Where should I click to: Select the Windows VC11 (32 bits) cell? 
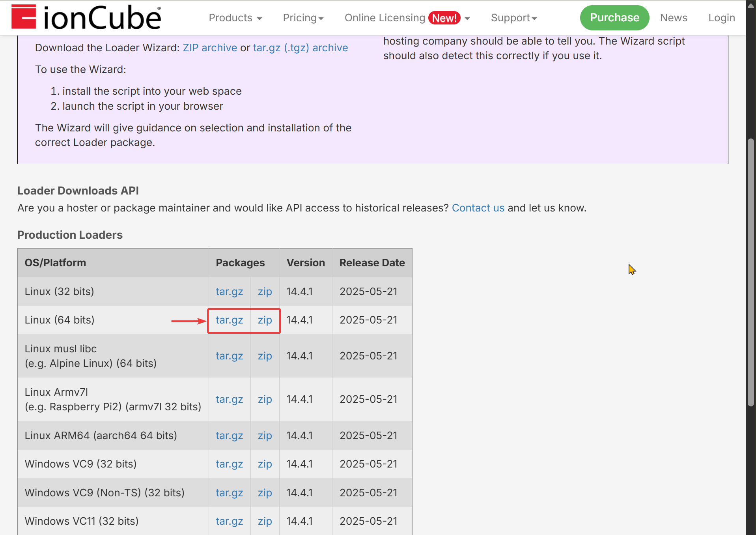113,521
